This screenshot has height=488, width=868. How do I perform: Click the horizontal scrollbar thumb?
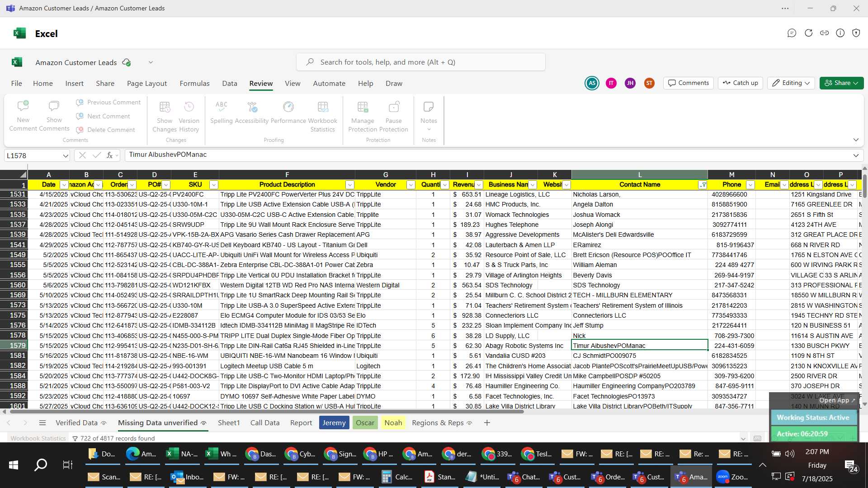tap(266, 412)
